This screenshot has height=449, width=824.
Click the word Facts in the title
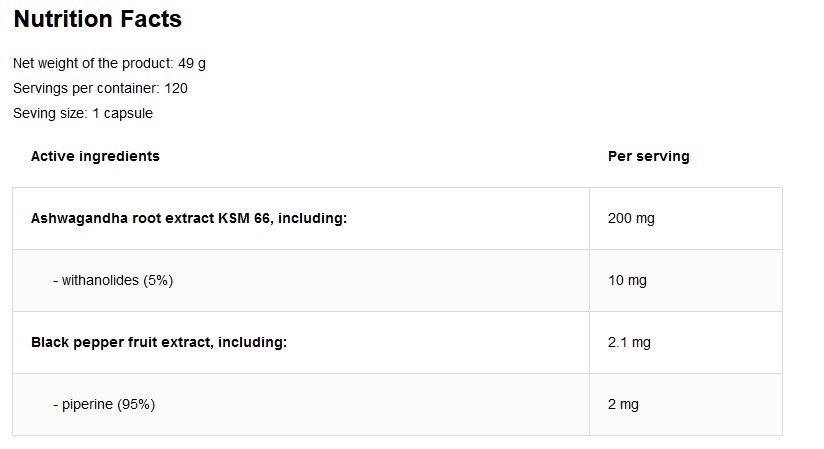point(151,19)
